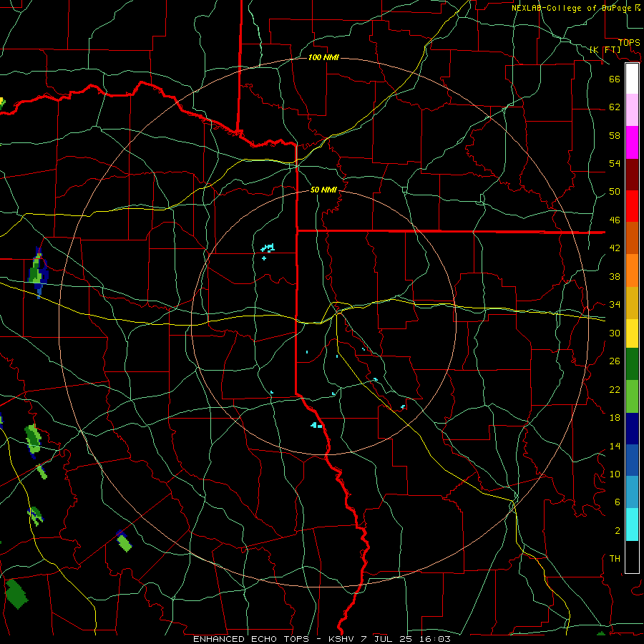Click the large dark green echo at bottom-left corner
The height and width of the screenshot is (644, 644).
coord(16,594)
